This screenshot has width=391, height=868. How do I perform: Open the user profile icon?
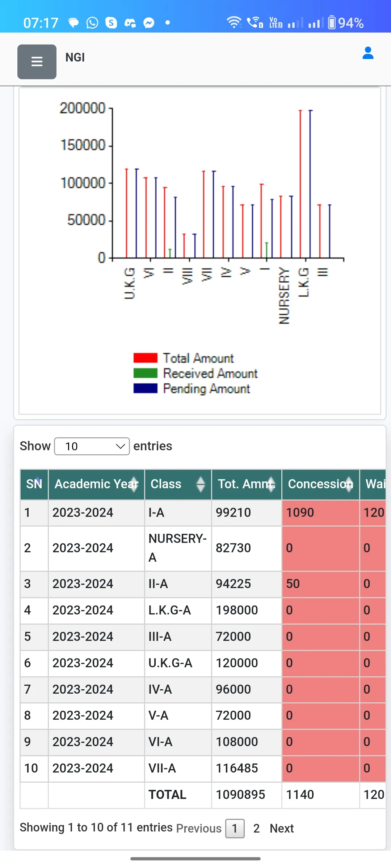(x=368, y=53)
